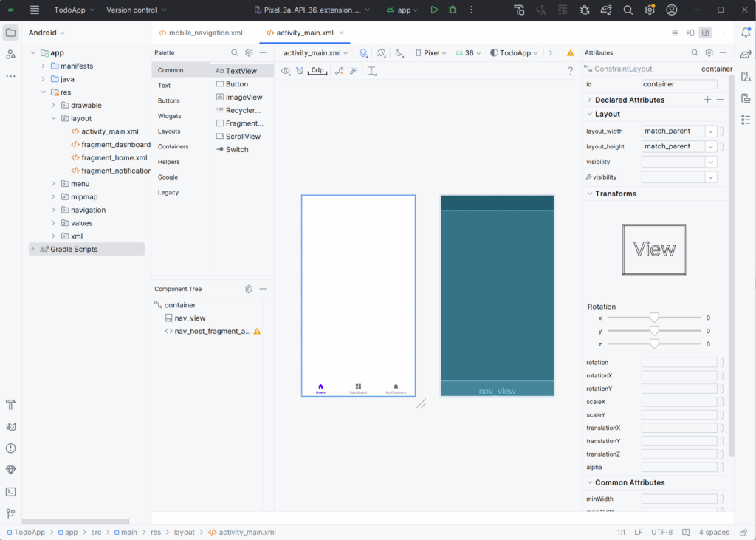The image size is (756, 540).
Task: Click the app run configuration selector
Action: click(x=402, y=10)
